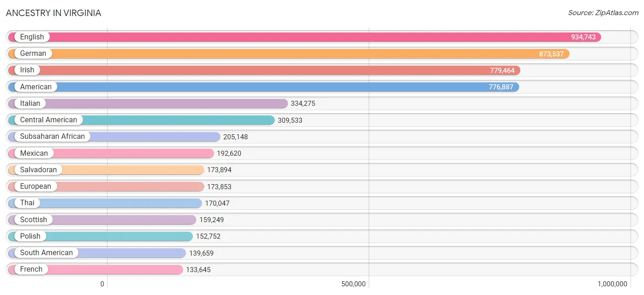The width and height of the screenshot is (644, 295).
Task: Click the European value 173,853
Action: click(x=219, y=186)
